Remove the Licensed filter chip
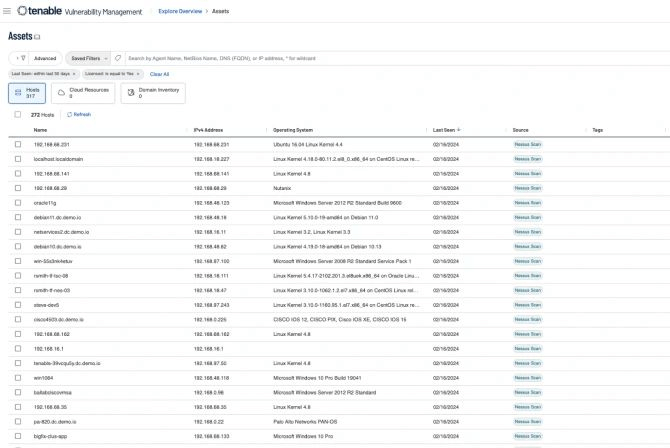 click(x=138, y=74)
